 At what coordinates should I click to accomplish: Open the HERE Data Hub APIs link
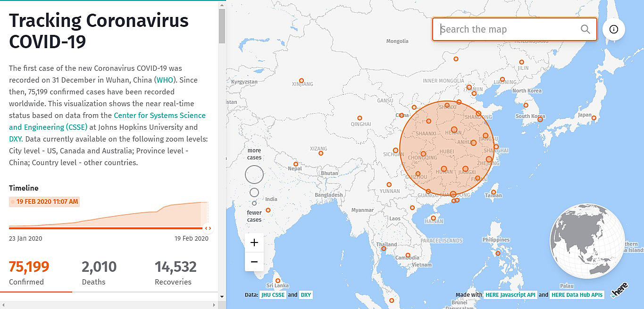577,295
